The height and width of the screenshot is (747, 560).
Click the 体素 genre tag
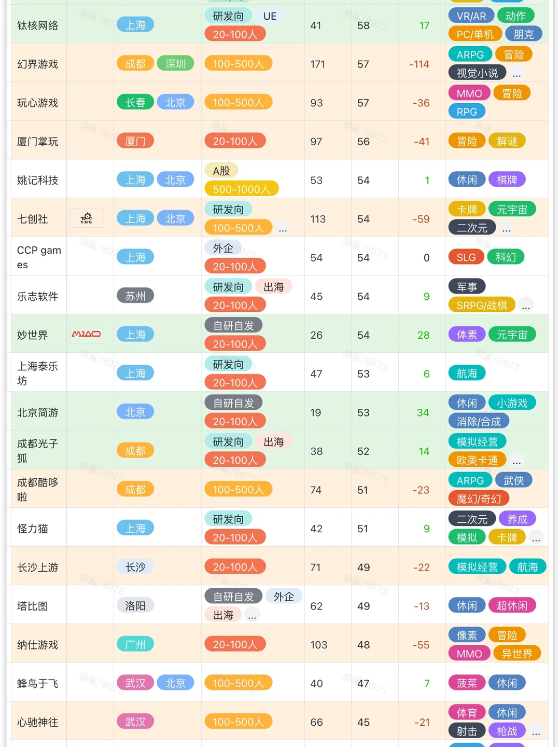coord(467,335)
